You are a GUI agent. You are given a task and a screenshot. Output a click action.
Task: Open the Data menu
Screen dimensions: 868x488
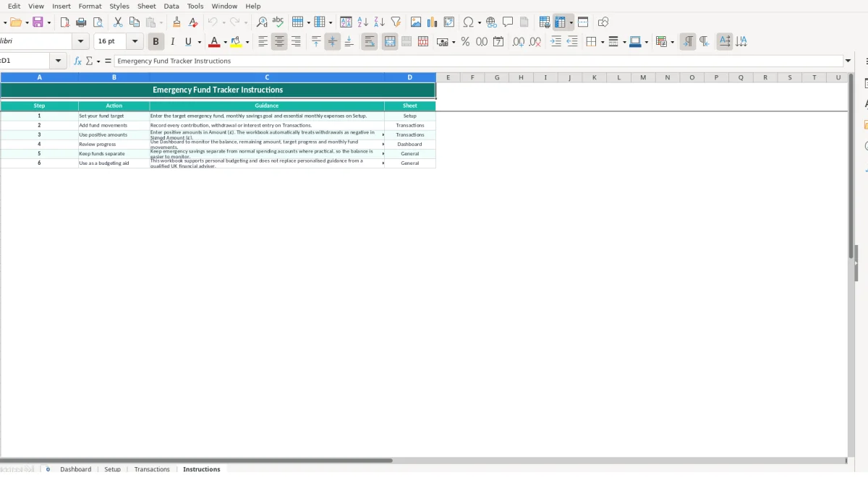[171, 6]
